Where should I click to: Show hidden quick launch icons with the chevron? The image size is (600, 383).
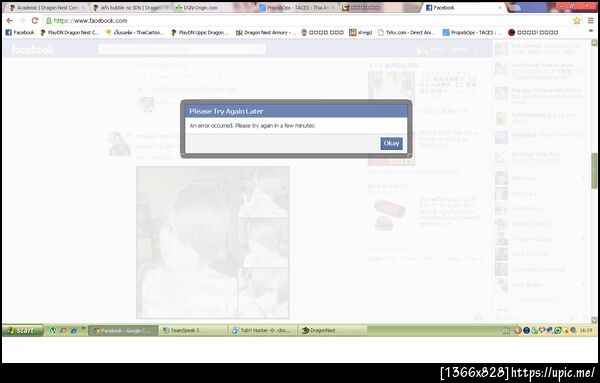(x=83, y=329)
